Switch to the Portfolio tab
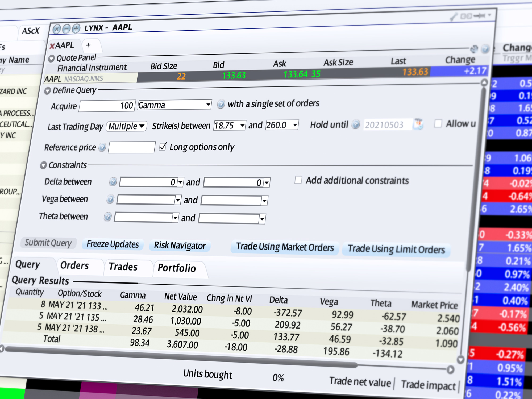The image size is (532, 399). point(177,268)
